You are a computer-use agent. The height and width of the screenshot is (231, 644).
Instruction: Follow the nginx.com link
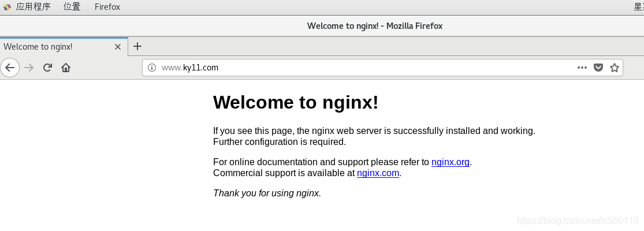coord(378,173)
